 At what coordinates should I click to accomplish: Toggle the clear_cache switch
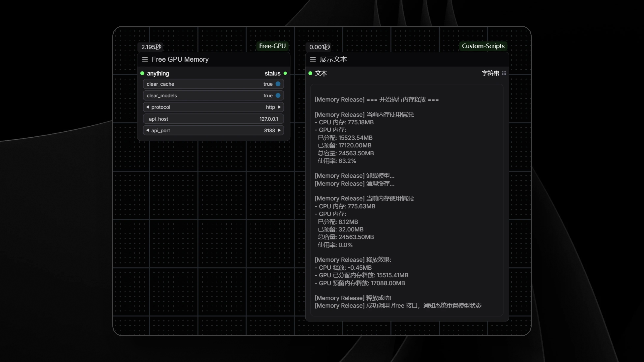pyautogui.click(x=278, y=84)
